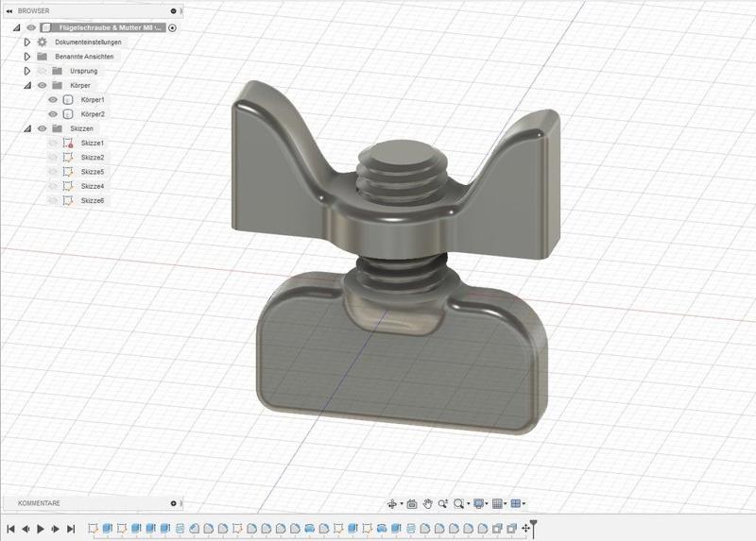Open the Zoom window dropdown arrow
This screenshot has width=756, height=541.
pyautogui.click(x=468, y=504)
